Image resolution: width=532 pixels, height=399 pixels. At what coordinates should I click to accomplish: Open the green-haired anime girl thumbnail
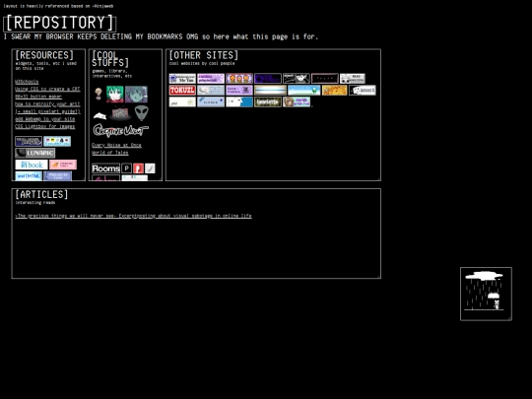(x=115, y=94)
